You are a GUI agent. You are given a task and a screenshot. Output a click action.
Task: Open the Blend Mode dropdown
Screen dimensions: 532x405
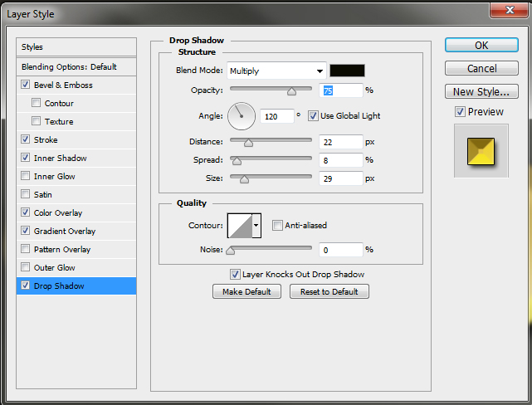[x=275, y=71]
